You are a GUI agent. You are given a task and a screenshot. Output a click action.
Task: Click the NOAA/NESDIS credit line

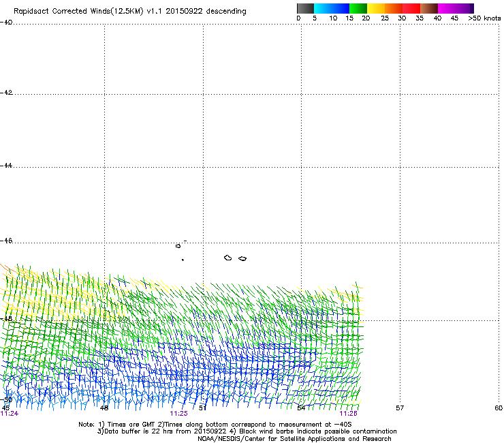tap(294, 439)
